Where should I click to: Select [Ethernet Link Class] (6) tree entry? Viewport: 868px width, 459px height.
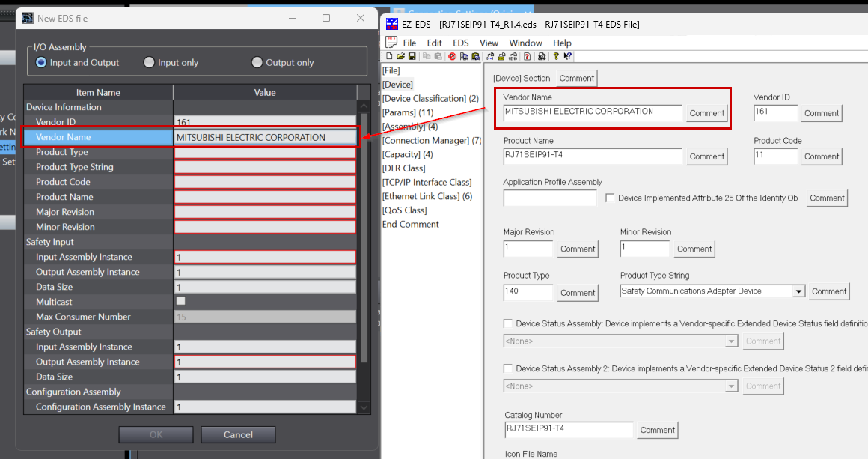[x=427, y=196]
